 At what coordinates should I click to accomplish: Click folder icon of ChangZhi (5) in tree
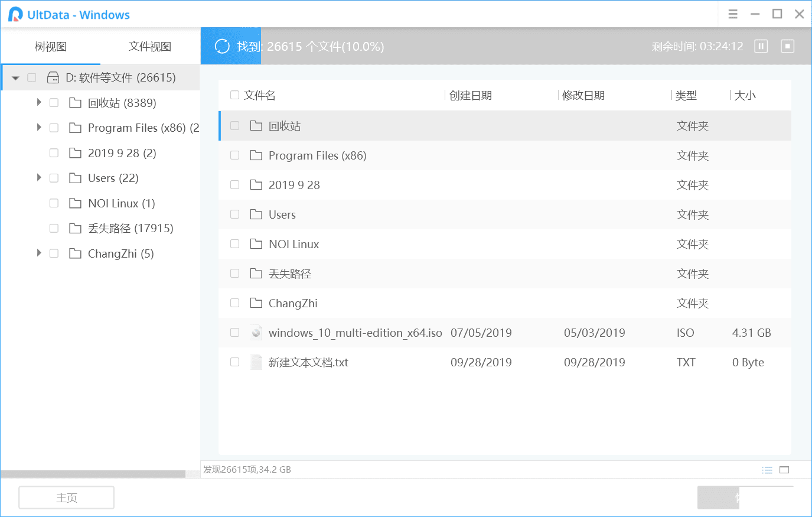(x=76, y=253)
